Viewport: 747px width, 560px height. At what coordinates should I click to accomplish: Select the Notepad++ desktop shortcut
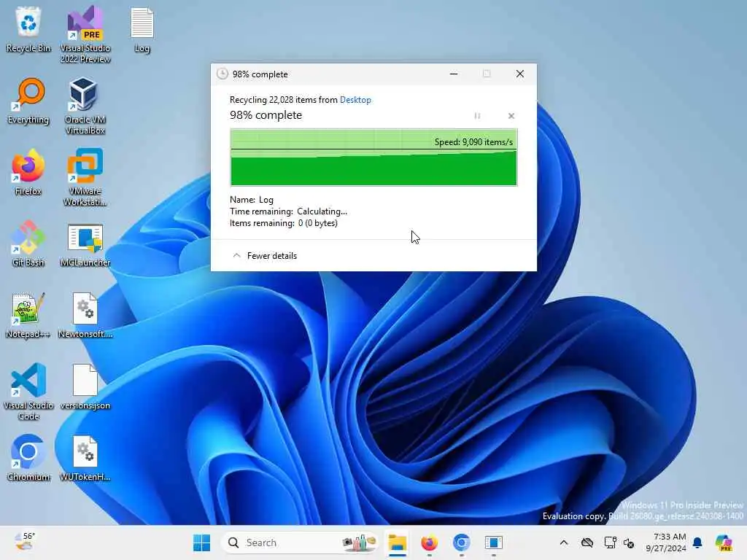28,315
